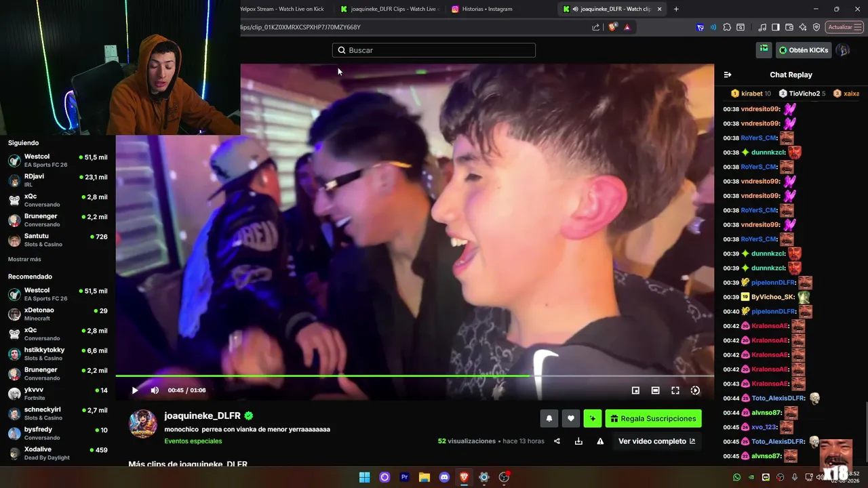Open Ver video completo link
Image resolution: width=868 pixels, height=488 pixels.
pos(656,441)
